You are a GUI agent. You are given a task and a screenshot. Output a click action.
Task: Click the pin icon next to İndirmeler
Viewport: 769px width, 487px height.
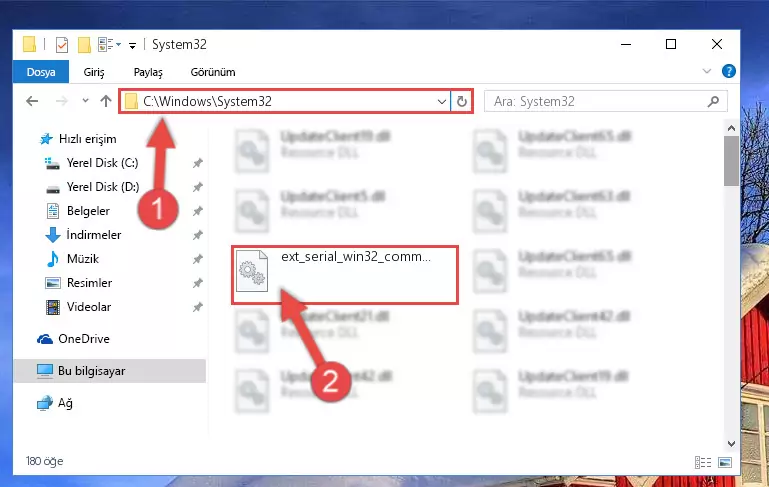click(x=197, y=235)
